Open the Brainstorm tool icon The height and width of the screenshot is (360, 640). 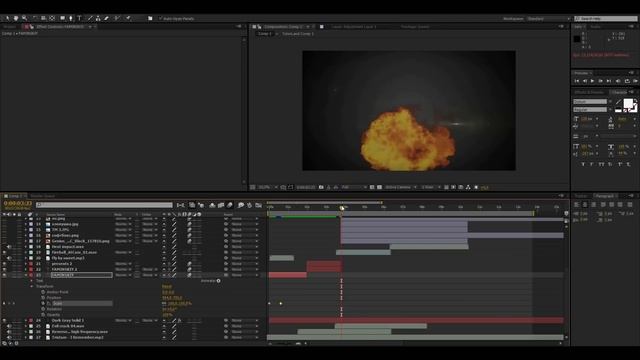pos(241,205)
